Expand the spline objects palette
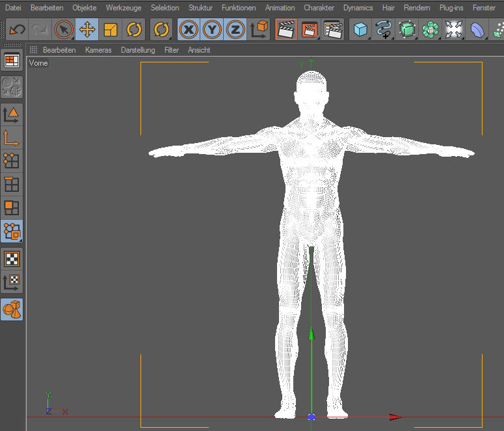The height and width of the screenshot is (431, 504). (x=384, y=30)
